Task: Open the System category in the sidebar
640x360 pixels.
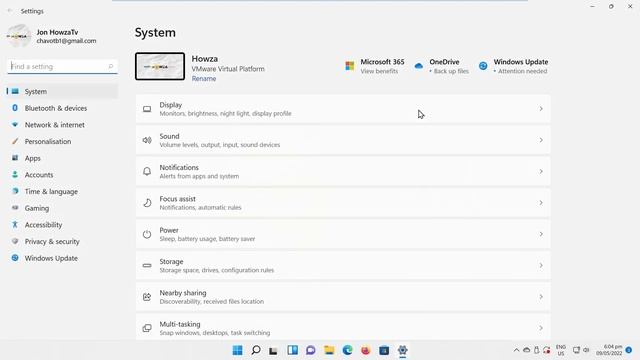Action: 62,91
